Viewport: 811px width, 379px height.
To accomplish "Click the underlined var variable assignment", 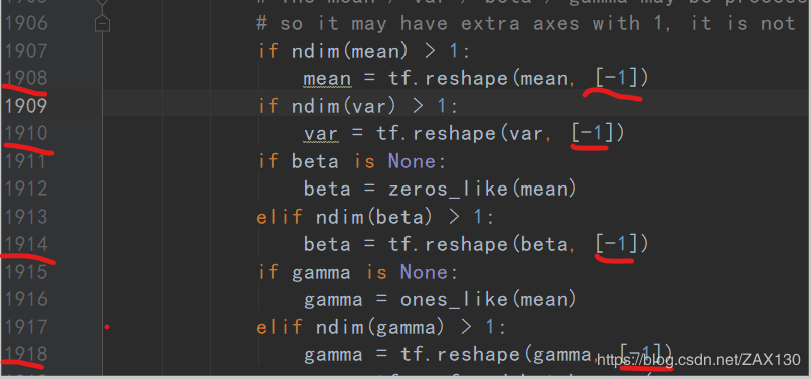I will [x=321, y=134].
